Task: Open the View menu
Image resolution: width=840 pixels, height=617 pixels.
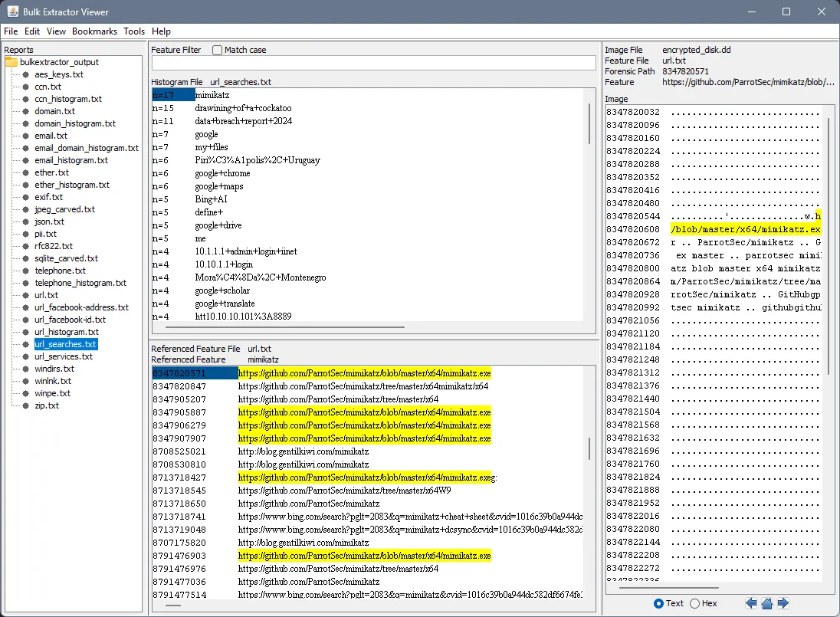Action: pos(56,31)
